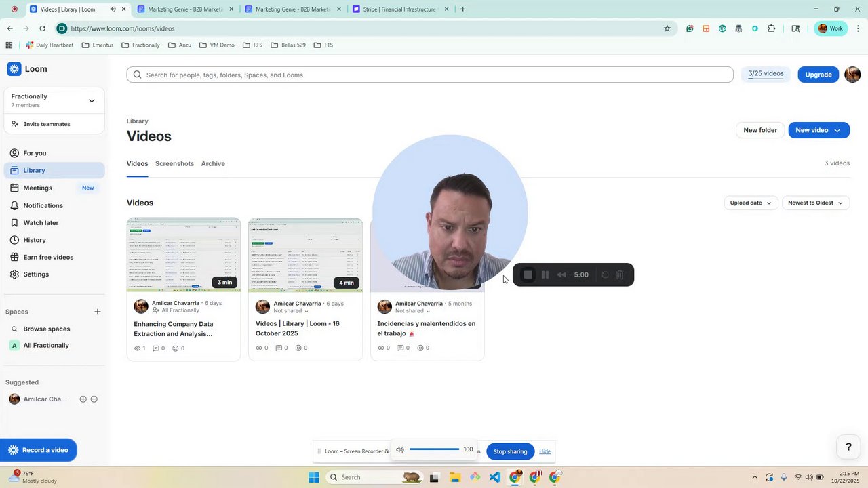Bookmark this page with star icon
Viewport: 868px width, 488px height.
tap(667, 28)
